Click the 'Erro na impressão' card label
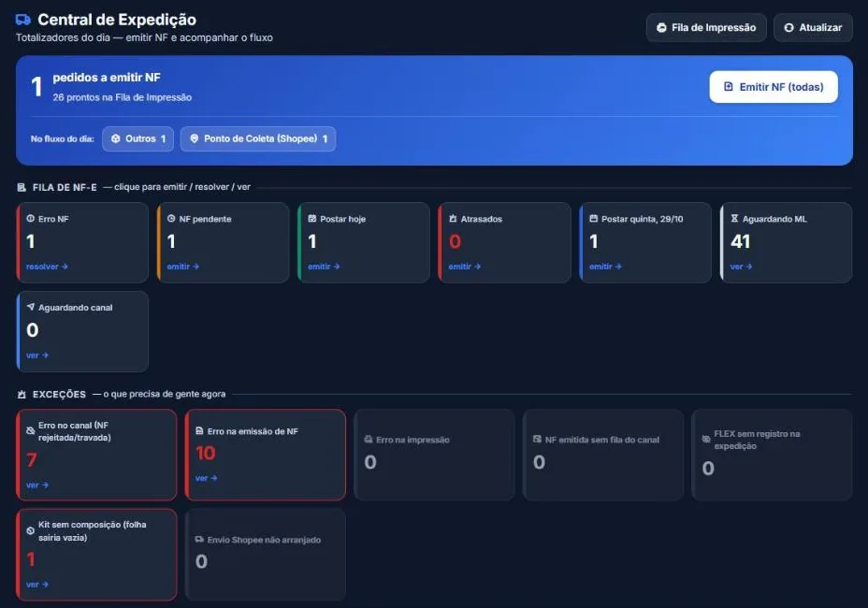Screen dimensions: 868x608 coord(413,440)
